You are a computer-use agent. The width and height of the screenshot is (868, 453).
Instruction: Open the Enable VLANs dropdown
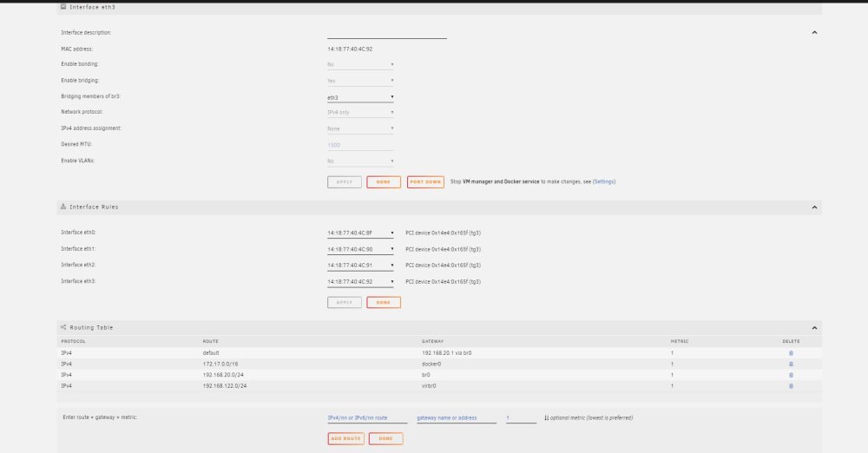(x=360, y=161)
